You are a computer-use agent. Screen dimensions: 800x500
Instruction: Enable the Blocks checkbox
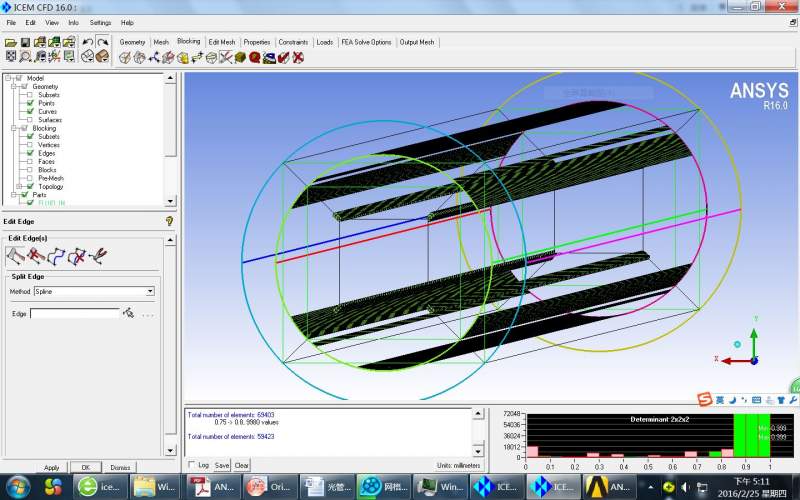point(30,170)
